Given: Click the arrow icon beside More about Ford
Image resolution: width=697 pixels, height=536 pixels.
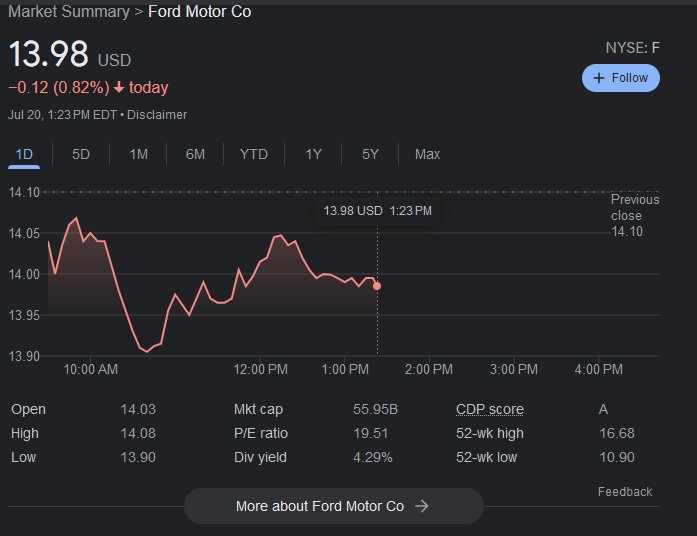Looking at the screenshot, I should tap(421, 506).
